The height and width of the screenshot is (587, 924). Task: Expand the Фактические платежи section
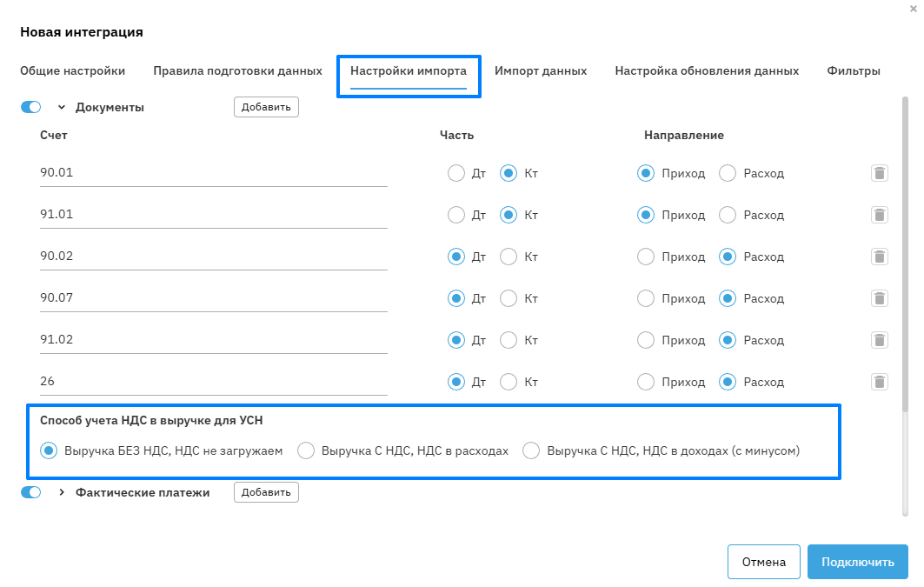tap(62, 492)
